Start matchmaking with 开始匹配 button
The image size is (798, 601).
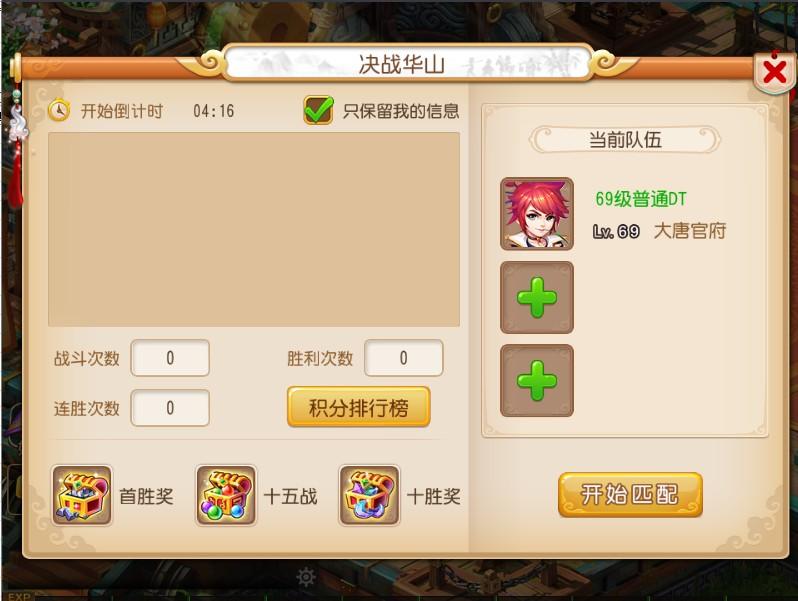point(630,495)
